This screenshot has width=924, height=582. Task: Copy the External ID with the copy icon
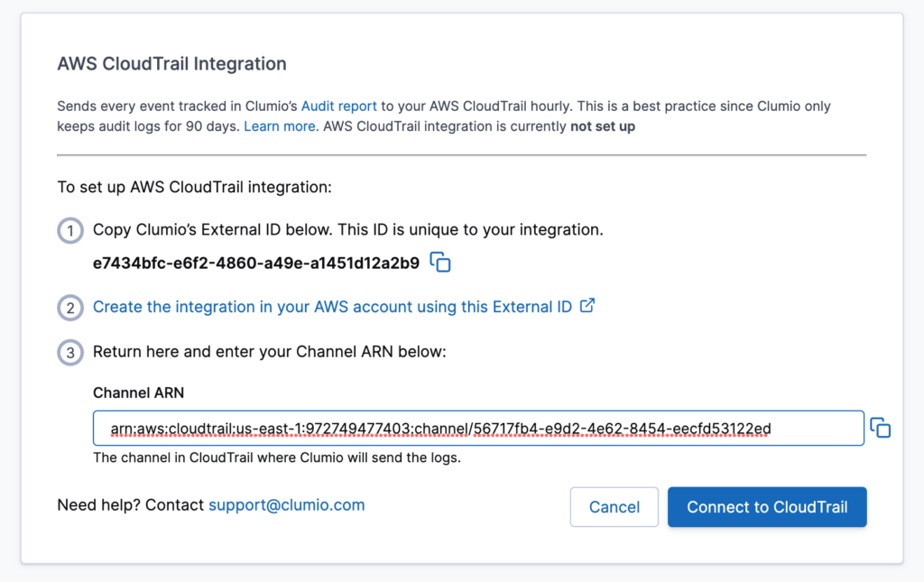click(x=440, y=263)
